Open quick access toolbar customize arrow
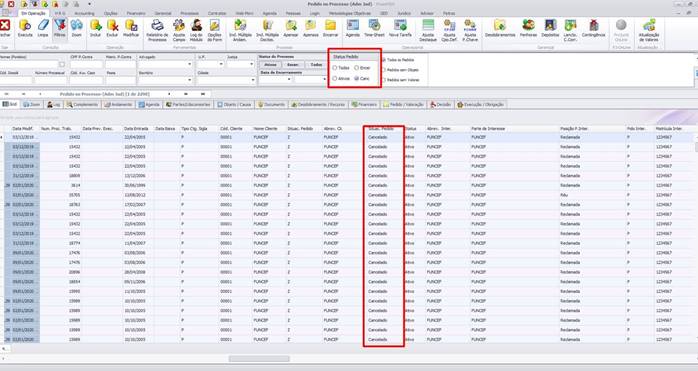The image size is (698, 371). tap(89, 4)
